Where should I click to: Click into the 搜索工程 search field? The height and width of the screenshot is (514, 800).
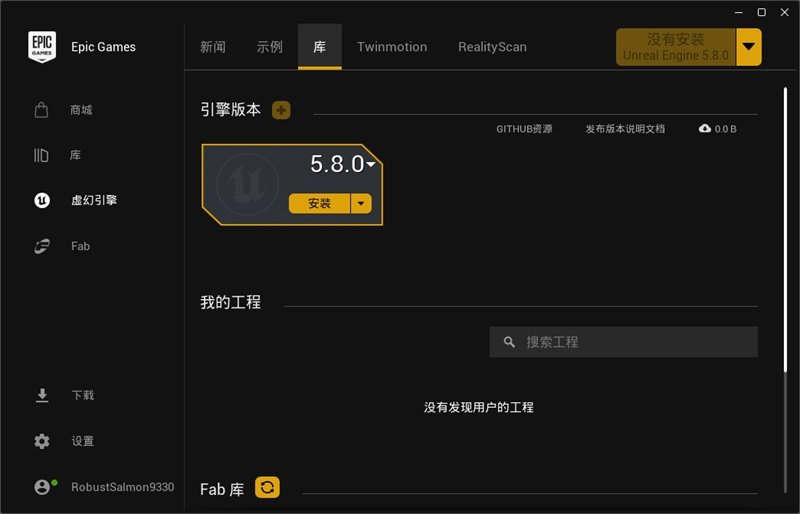[623, 342]
